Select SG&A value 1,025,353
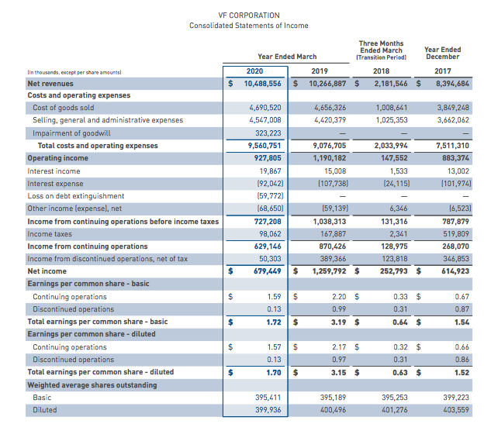The image size is (491, 448). (x=392, y=120)
